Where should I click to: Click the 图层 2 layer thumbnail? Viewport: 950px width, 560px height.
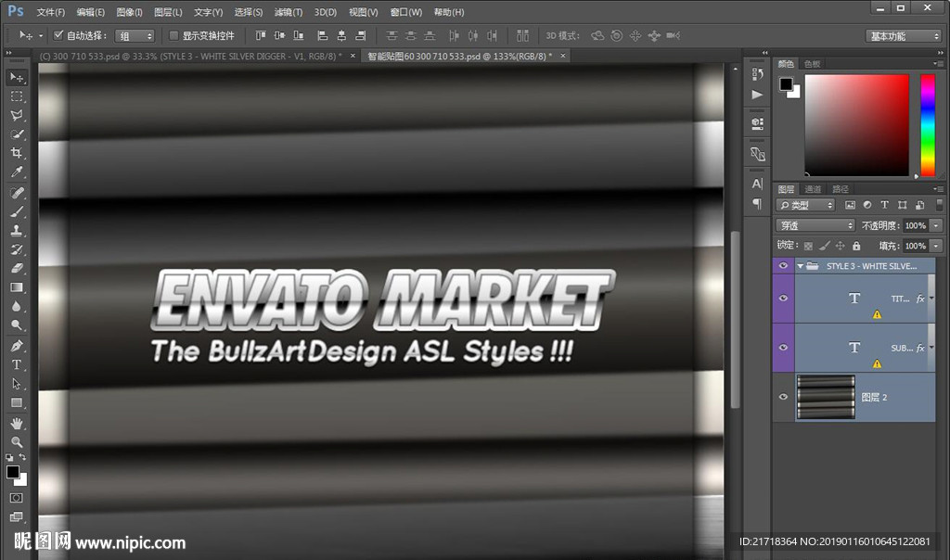tap(825, 397)
